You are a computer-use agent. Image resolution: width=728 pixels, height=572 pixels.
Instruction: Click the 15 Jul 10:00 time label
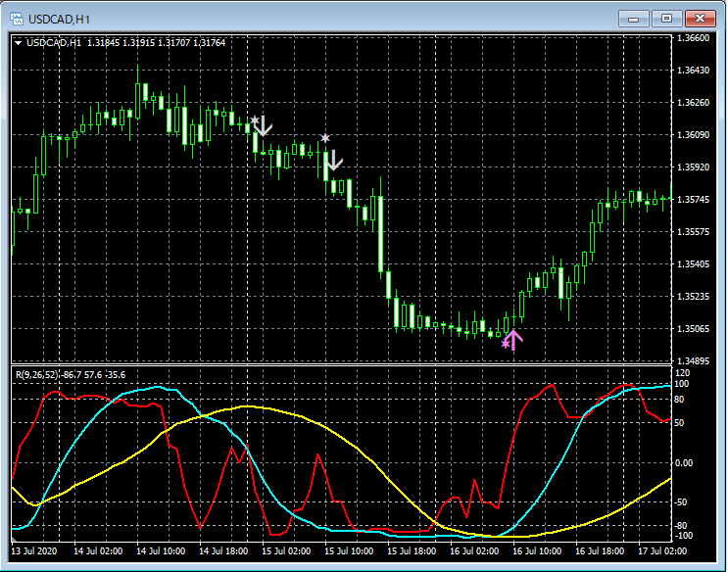click(349, 551)
